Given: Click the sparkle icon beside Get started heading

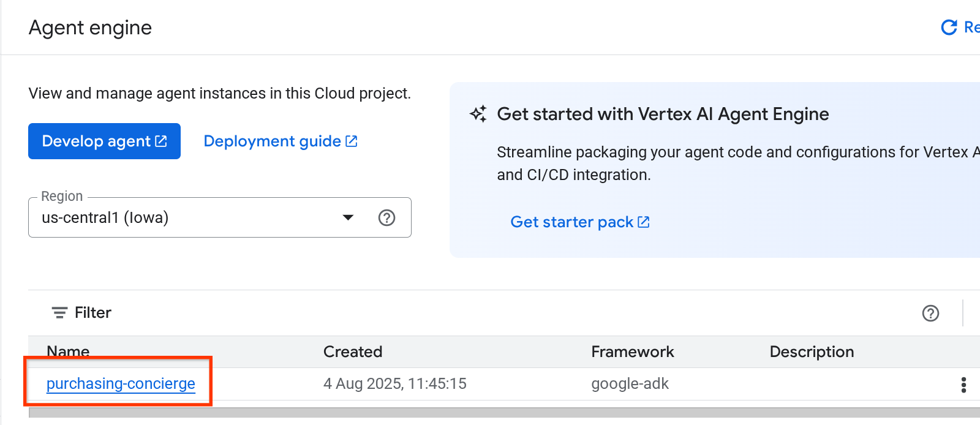Looking at the screenshot, I should click(x=478, y=114).
